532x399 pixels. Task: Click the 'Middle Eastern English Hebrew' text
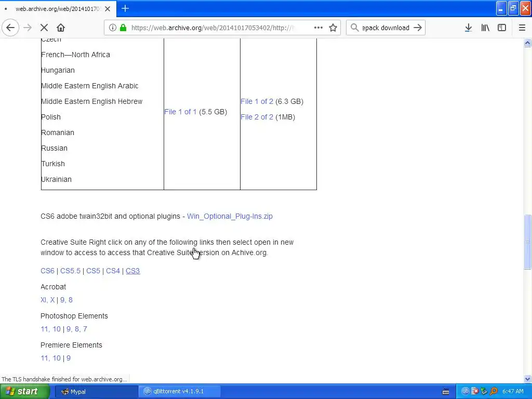(91, 101)
